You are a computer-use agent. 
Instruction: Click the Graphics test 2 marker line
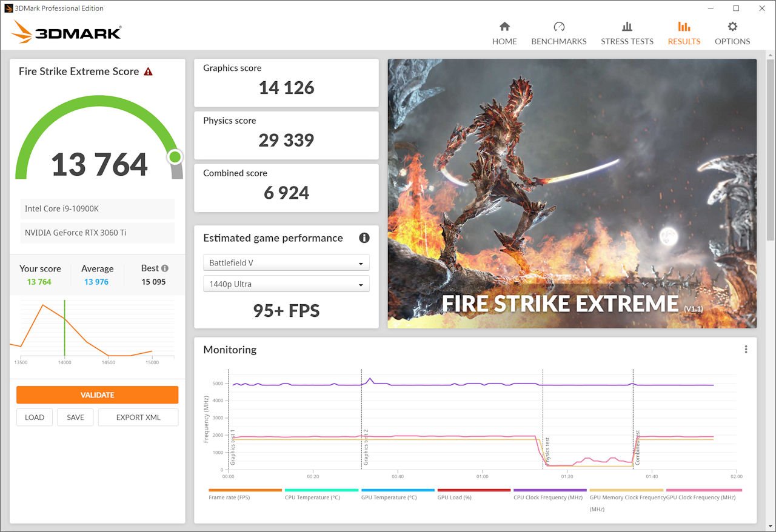pyautogui.click(x=361, y=419)
